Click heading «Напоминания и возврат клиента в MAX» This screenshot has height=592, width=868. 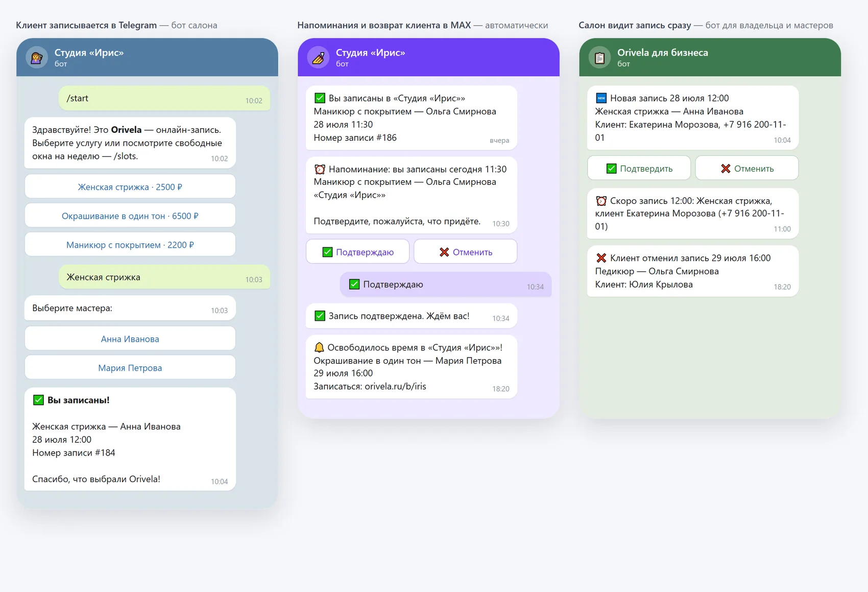pos(384,25)
